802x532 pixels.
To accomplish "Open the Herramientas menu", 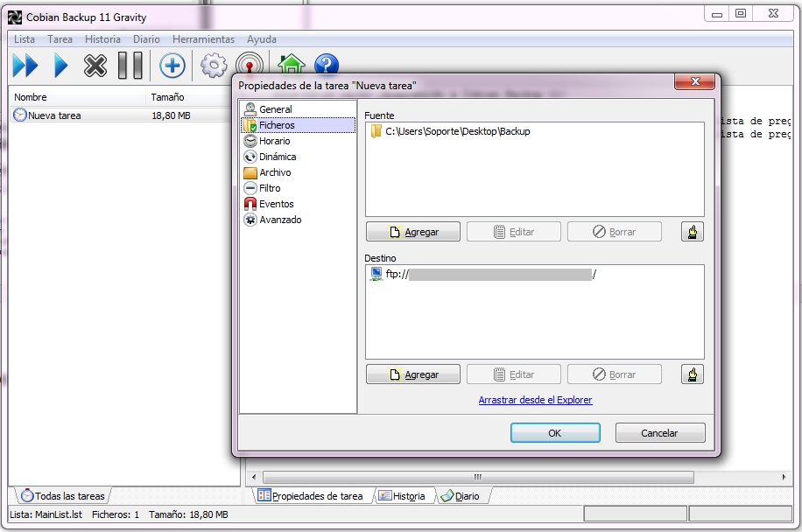I will click(203, 39).
